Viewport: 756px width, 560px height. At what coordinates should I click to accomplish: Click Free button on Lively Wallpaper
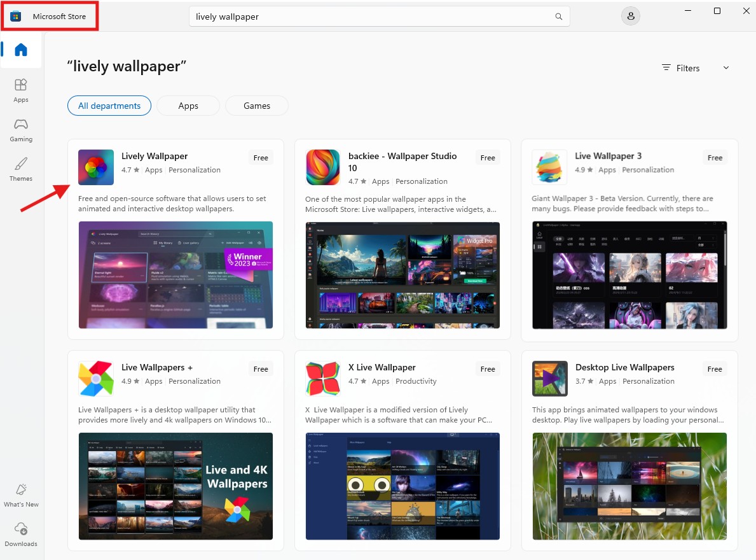pyautogui.click(x=261, y=158)
